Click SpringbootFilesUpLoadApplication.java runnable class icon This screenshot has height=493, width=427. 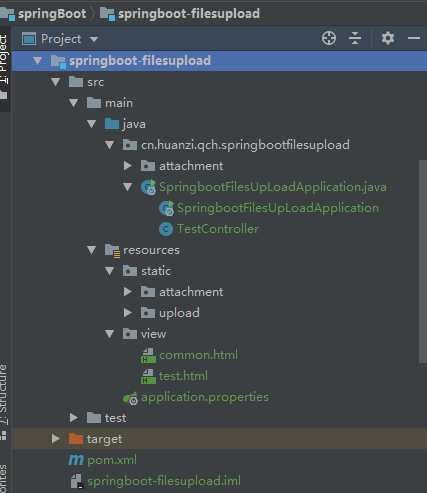[x=148, y=187]
